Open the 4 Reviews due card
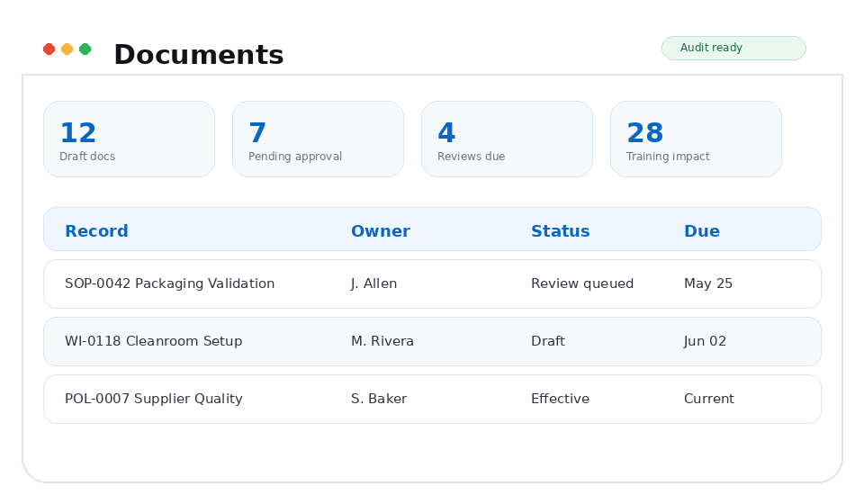 click(507, 139)
